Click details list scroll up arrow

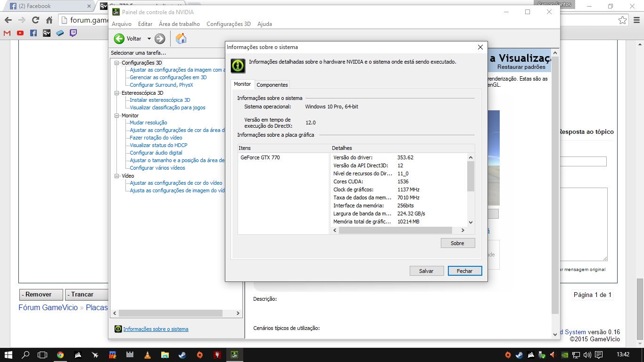point(471,157)
